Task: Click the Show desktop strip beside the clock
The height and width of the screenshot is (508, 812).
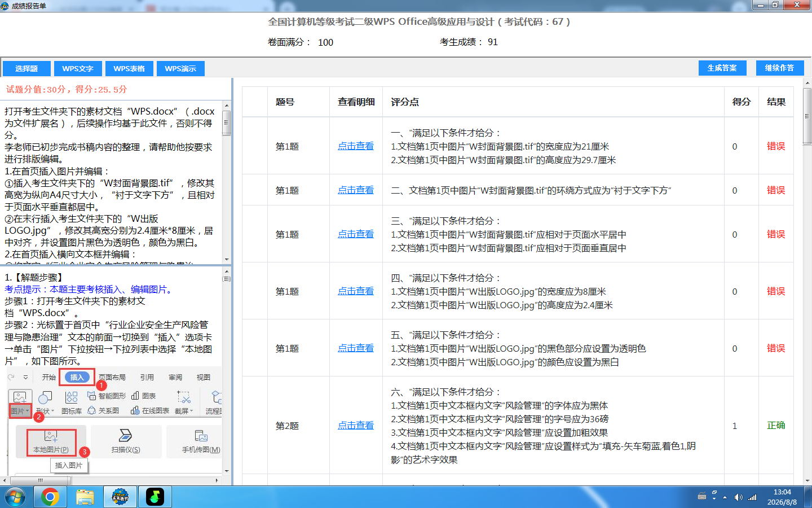Action: [x=808, y=497]
